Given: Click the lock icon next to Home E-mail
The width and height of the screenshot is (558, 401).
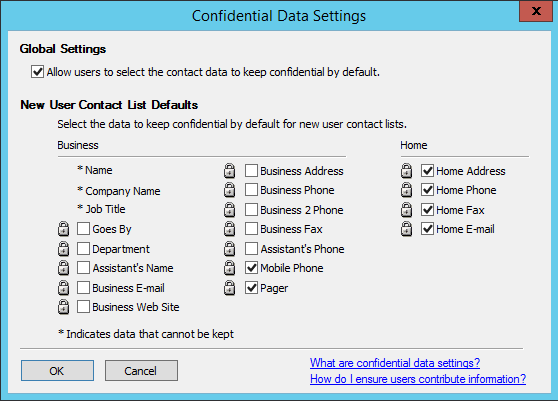Looking at the screenshot, I should (x=406, y=229).
